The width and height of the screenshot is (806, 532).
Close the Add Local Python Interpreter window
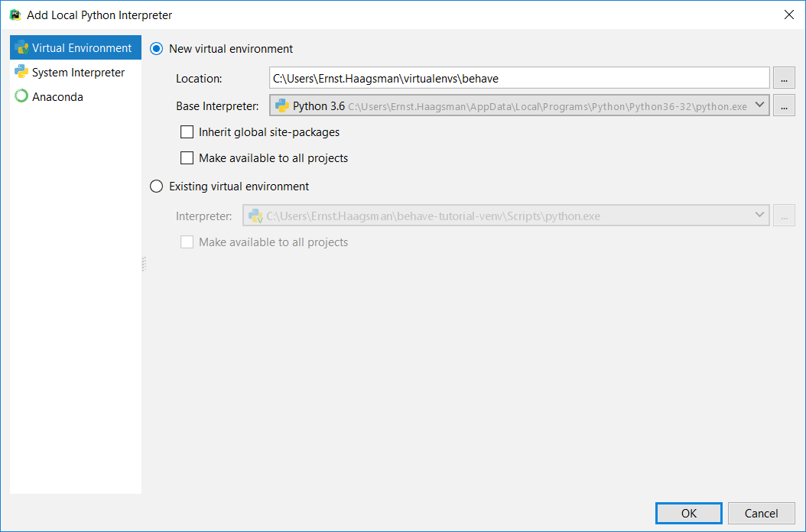click(789, 15)
